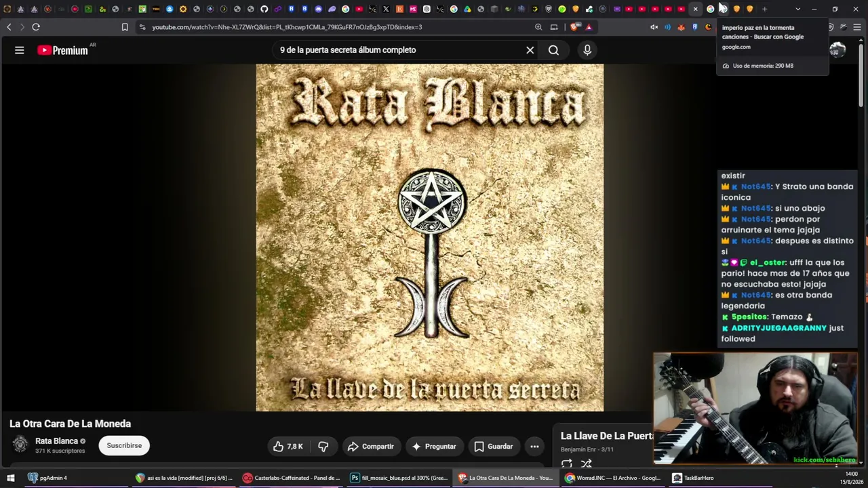The image size is (868, 488).
Task: Open the zoom control in the address bar
Action: tap(538, 27)
